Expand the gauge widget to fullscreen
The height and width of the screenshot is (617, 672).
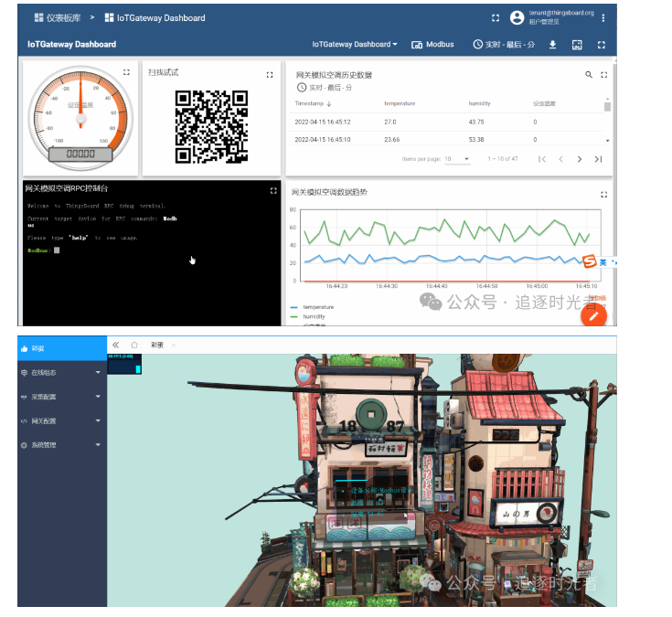click(126, 72)
